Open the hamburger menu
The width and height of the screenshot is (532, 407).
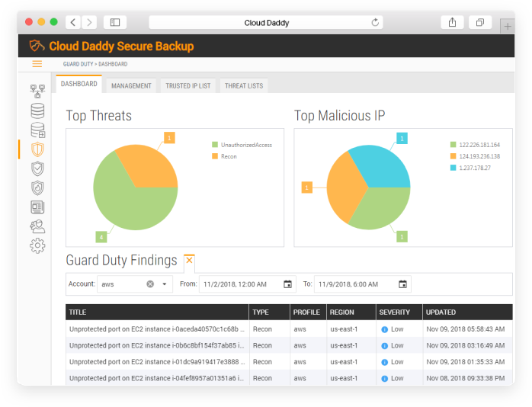[x=37, y=64]
